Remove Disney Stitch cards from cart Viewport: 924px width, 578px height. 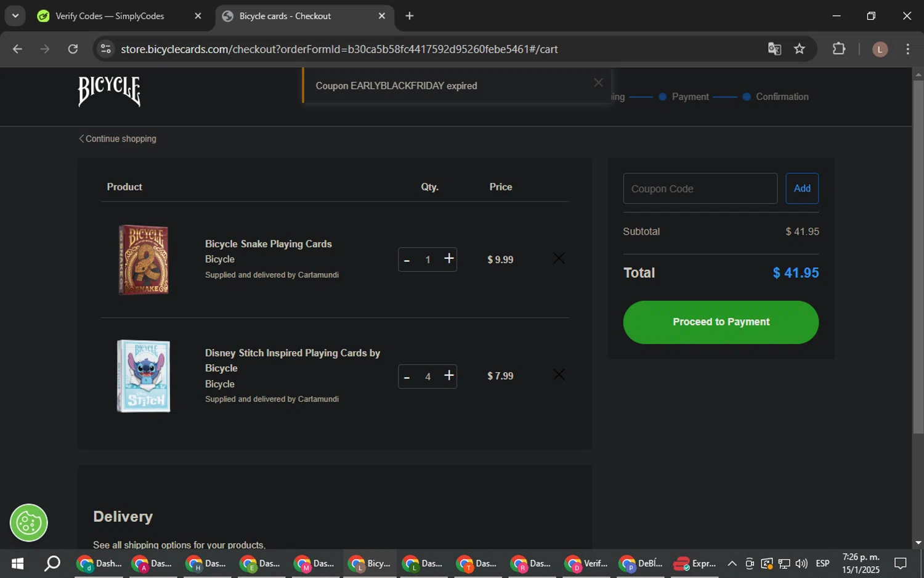(x=559, y=375)
